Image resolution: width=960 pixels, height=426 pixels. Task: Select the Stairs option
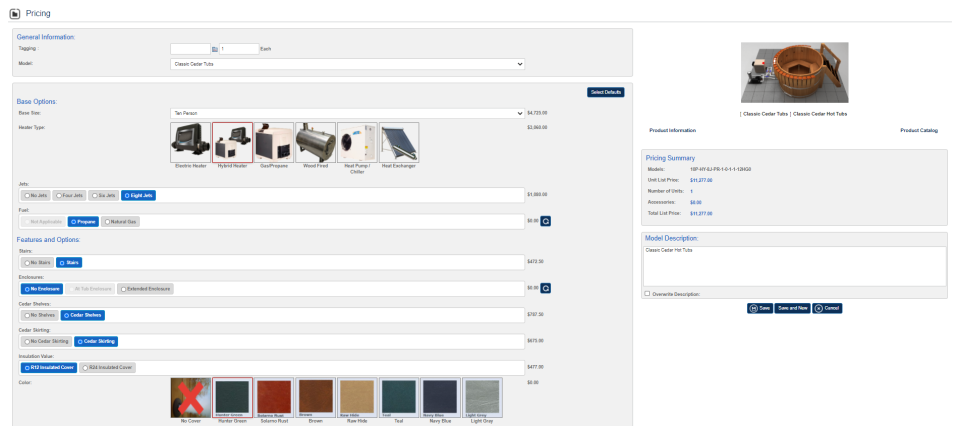[x=69, y=262]
